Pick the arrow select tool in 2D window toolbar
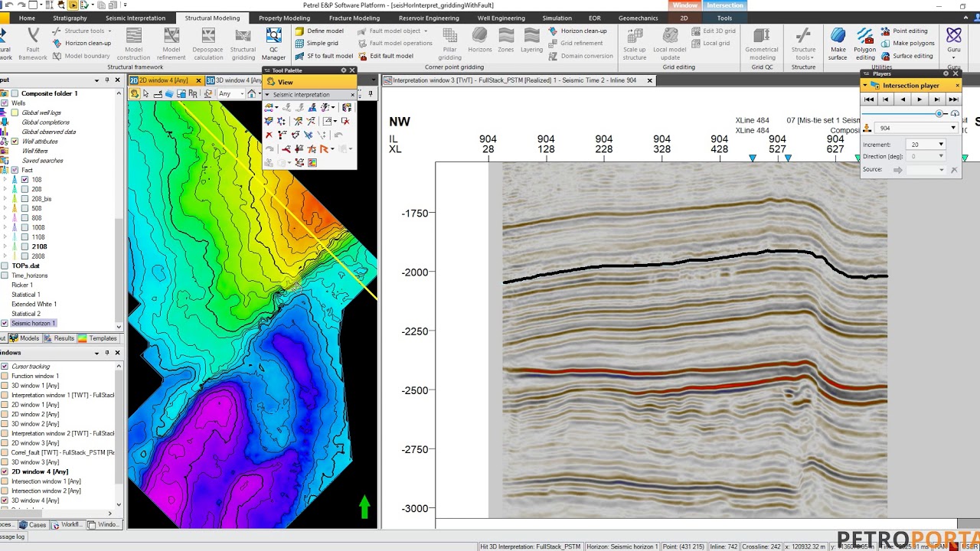 [x=145, y=93]
